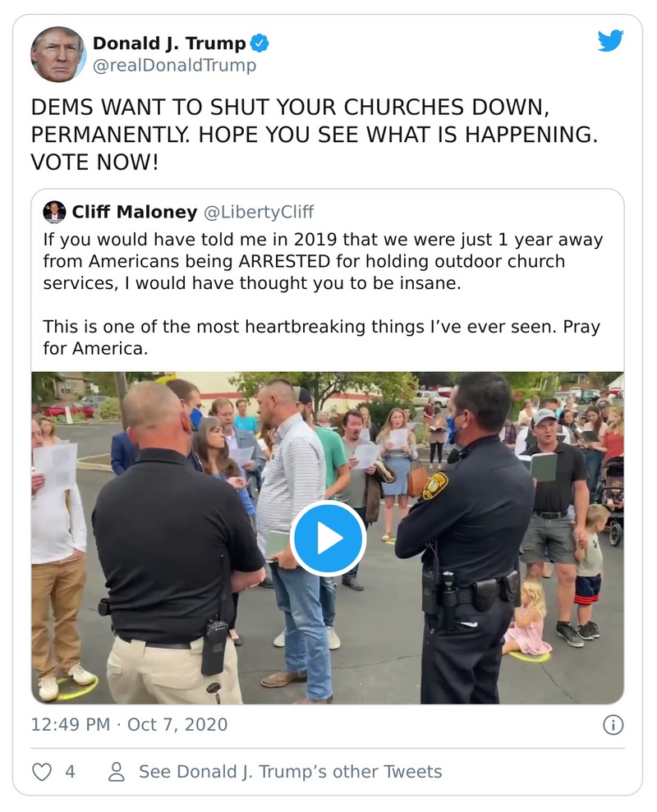Click the quoted tweet text about outdoor church services

(322, 261)
